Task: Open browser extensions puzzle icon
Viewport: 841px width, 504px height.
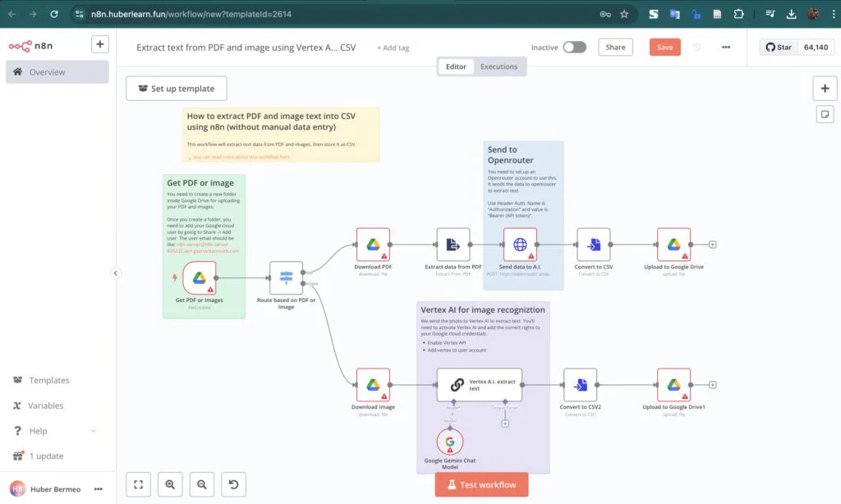Action: (x=738, y=15)
